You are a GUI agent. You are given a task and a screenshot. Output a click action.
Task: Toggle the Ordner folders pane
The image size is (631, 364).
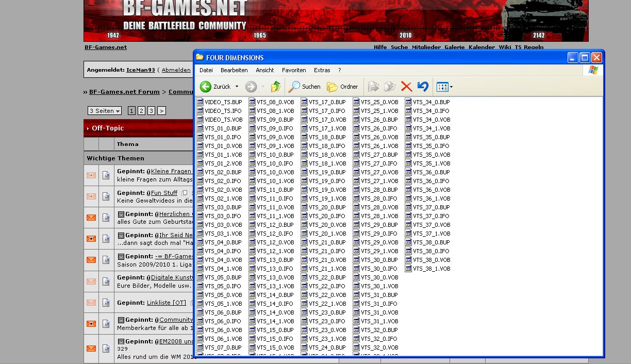(342, 87)
